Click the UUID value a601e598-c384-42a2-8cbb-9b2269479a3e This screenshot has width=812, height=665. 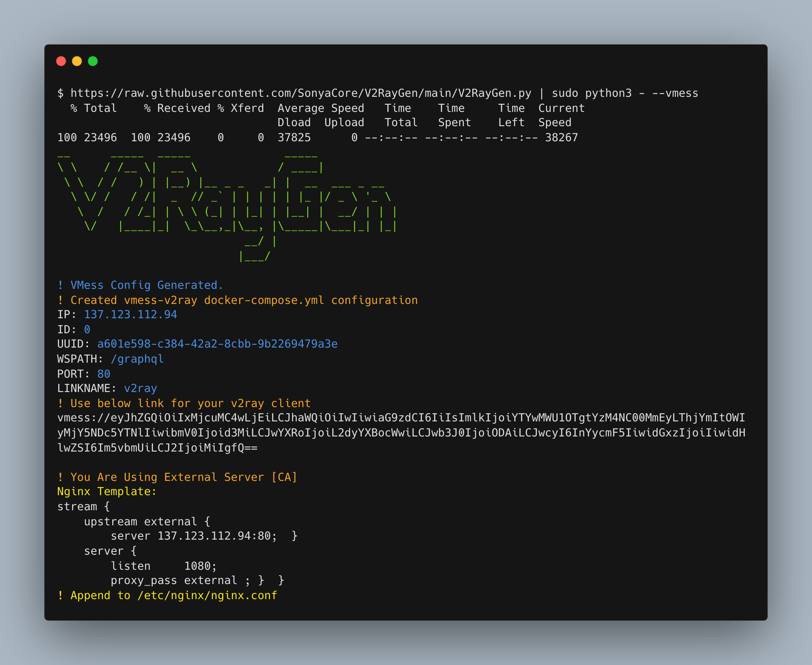pos(217,344)
